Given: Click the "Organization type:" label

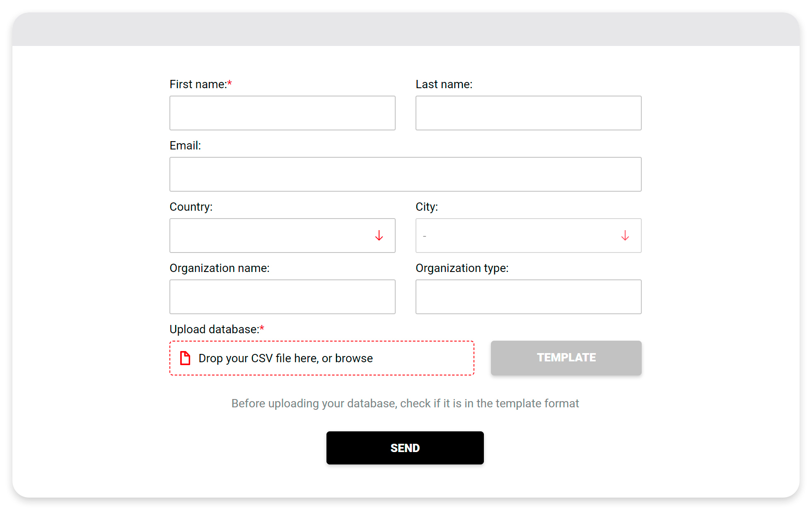Looking at the screenshot, I should point(462,268).
